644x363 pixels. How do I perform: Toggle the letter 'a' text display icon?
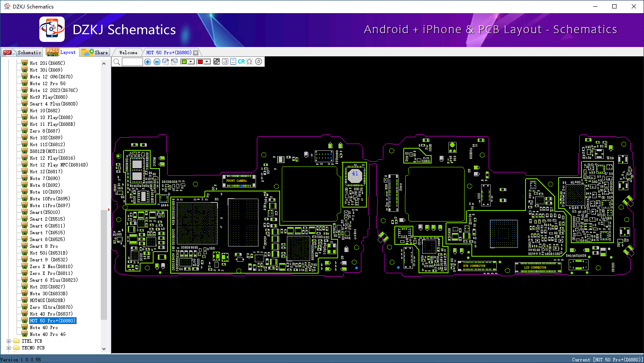pyautogui.click(x=225, y=61)
